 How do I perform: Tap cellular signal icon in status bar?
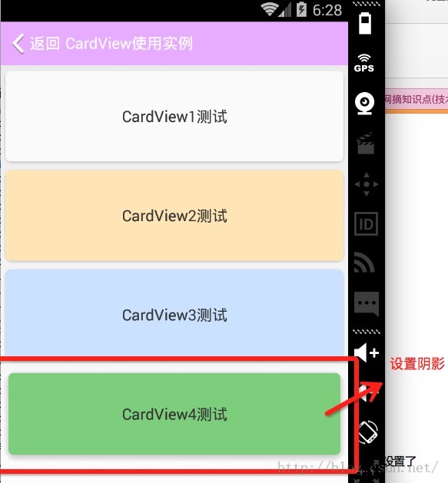coord(285,10)
